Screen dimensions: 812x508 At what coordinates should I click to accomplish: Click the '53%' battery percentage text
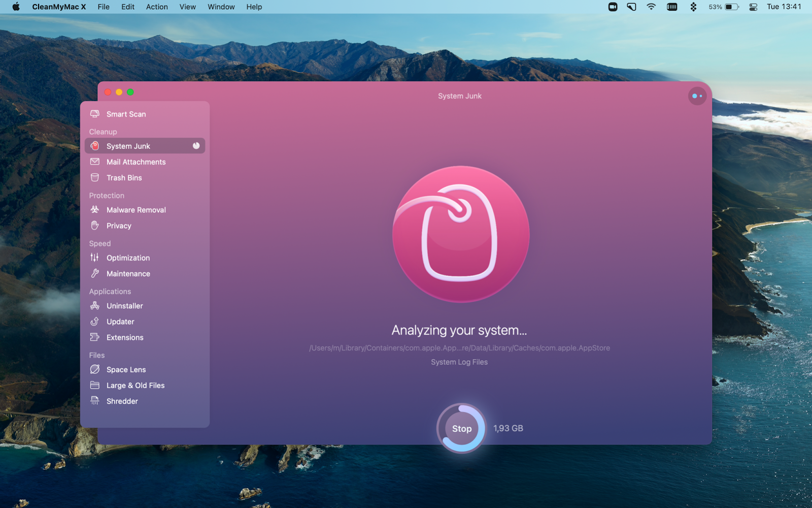(715, 7)
